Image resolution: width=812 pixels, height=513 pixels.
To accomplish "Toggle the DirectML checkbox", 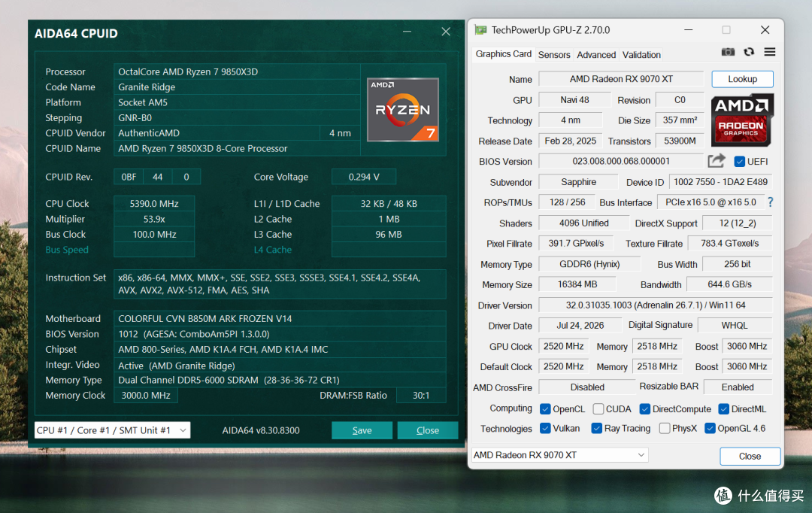I will click(x=724, y=409).
